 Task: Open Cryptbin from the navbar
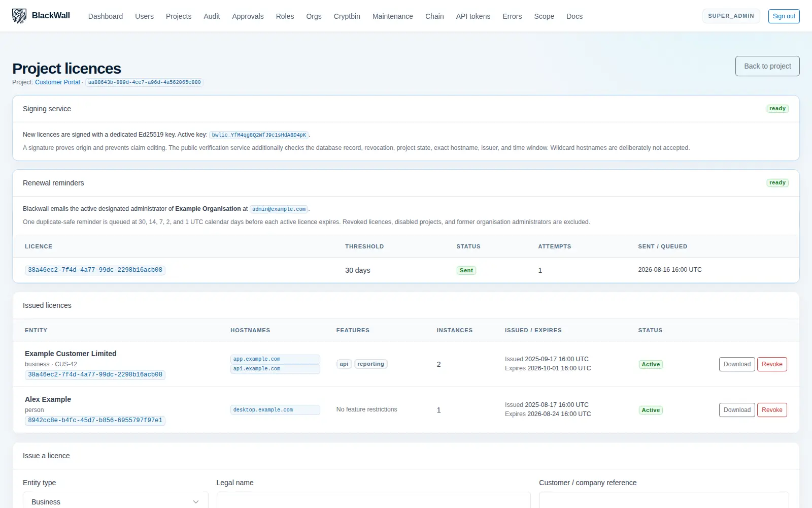347,16
